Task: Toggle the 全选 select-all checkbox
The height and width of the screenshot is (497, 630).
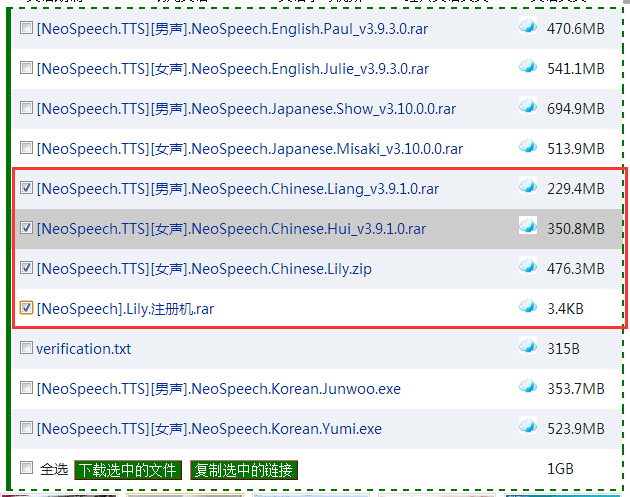Action: coord(27,468)
